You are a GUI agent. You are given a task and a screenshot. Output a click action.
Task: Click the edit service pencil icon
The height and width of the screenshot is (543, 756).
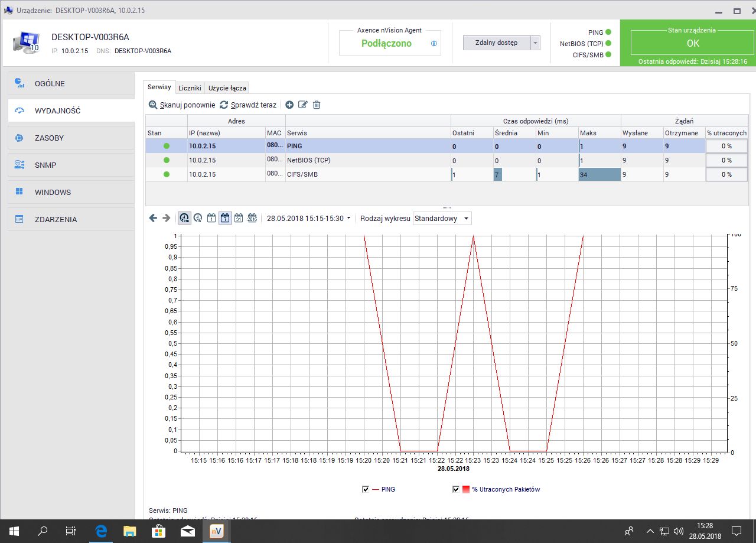(x=303, y=105)
